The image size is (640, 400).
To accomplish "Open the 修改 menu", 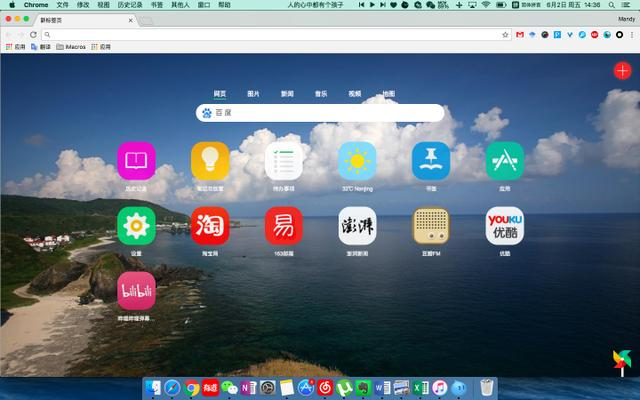I will [83, 5].
